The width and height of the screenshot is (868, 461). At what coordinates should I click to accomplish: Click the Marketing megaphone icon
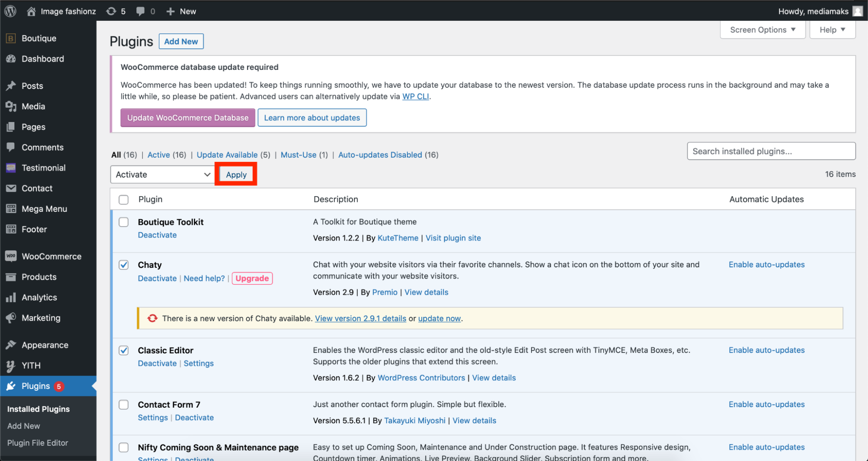pyautogui.click(x=11, y=318)
